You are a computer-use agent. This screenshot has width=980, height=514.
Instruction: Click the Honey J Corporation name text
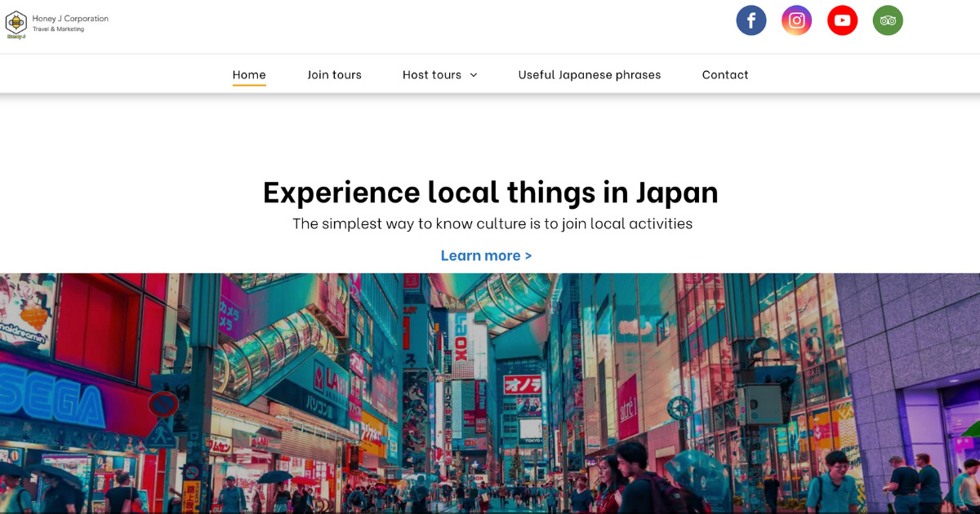[x=70, y=18]
